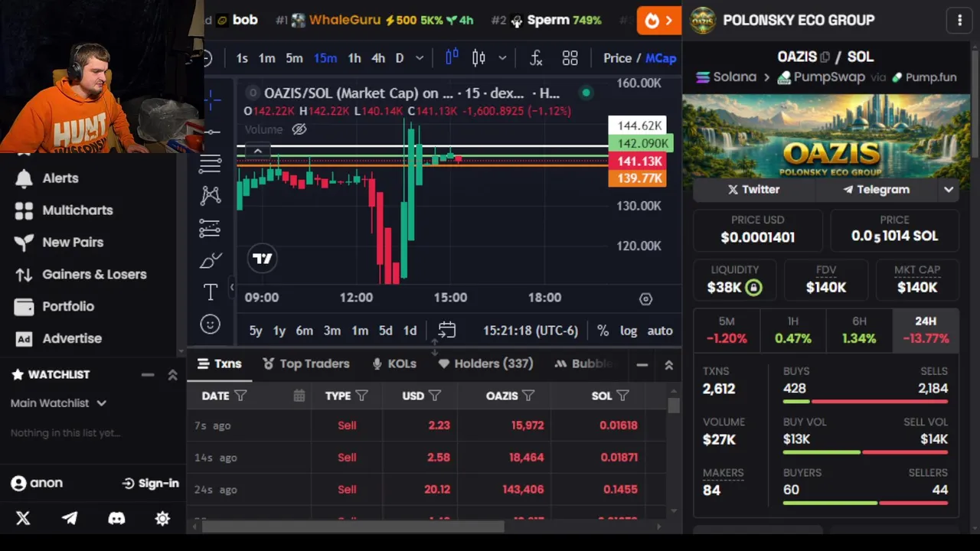Viewport: 980px width, 551px height.
Task: Click the orange fire trending button
Action: click(x=658, y=21)
